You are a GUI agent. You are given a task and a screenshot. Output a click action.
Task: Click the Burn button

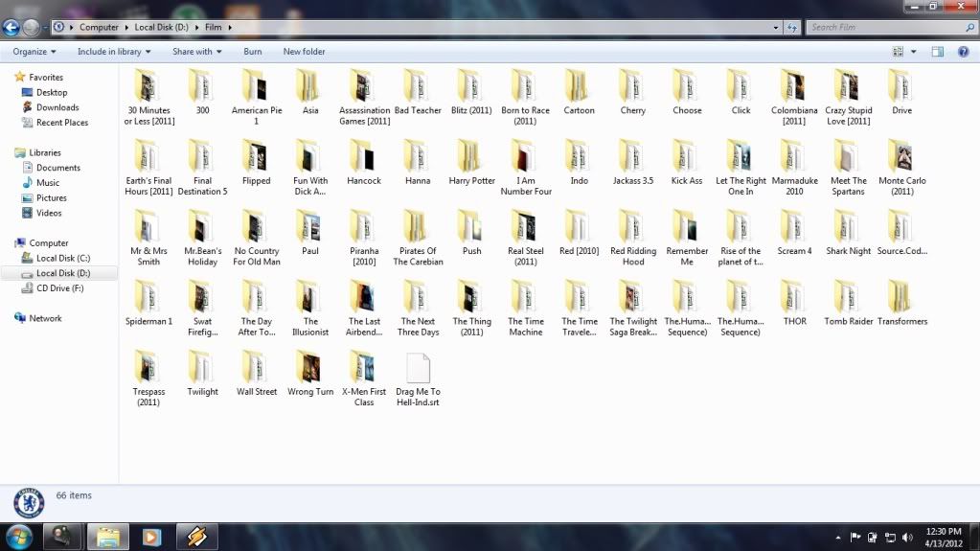click(253, 52)
